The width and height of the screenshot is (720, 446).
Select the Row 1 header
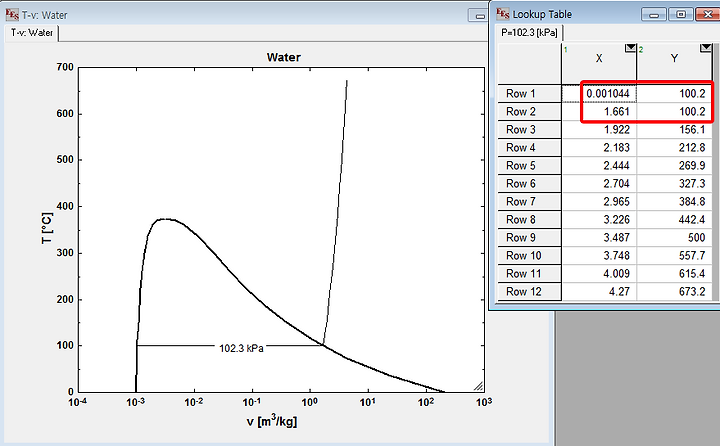[x=529, y=93]
